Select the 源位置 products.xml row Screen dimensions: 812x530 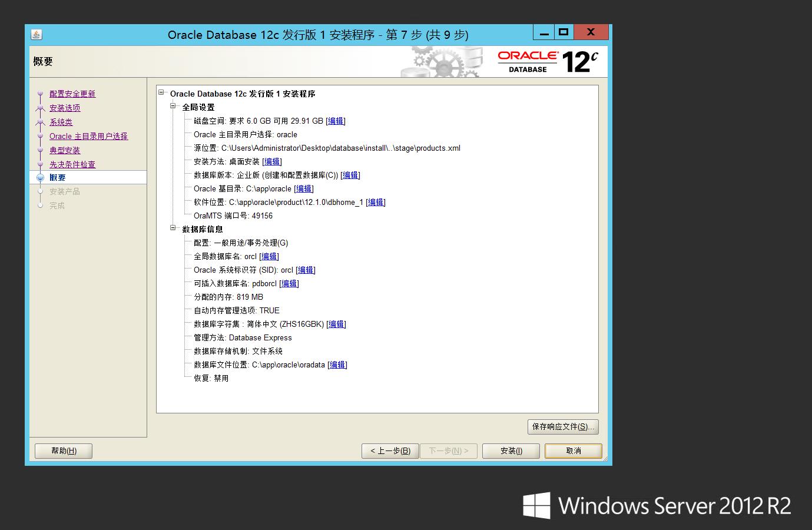click(x=327, y=148)
